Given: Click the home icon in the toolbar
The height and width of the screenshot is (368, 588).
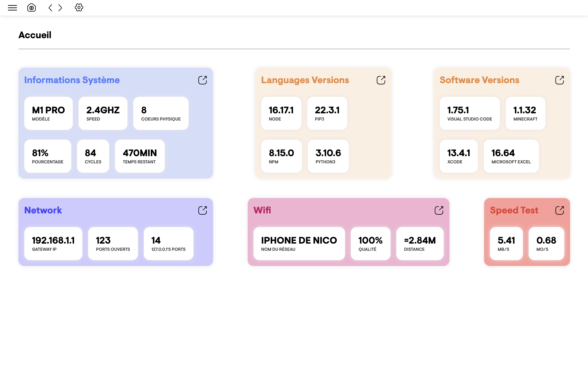Looking at the screenshot, I should pos(31,8).
